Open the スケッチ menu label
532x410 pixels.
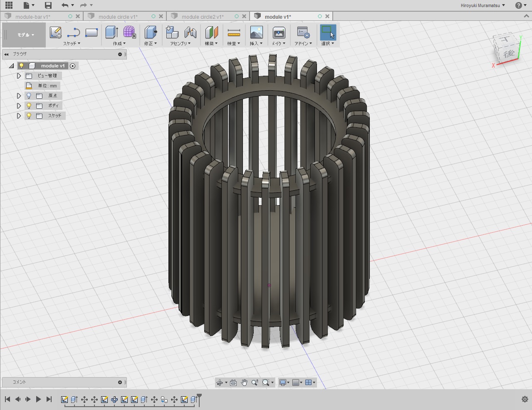(x=72, y=43)
